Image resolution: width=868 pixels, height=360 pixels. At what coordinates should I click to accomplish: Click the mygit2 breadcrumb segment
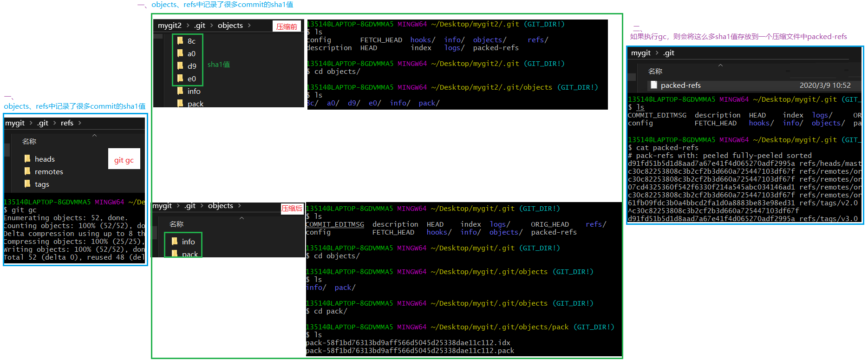point(170,26)
